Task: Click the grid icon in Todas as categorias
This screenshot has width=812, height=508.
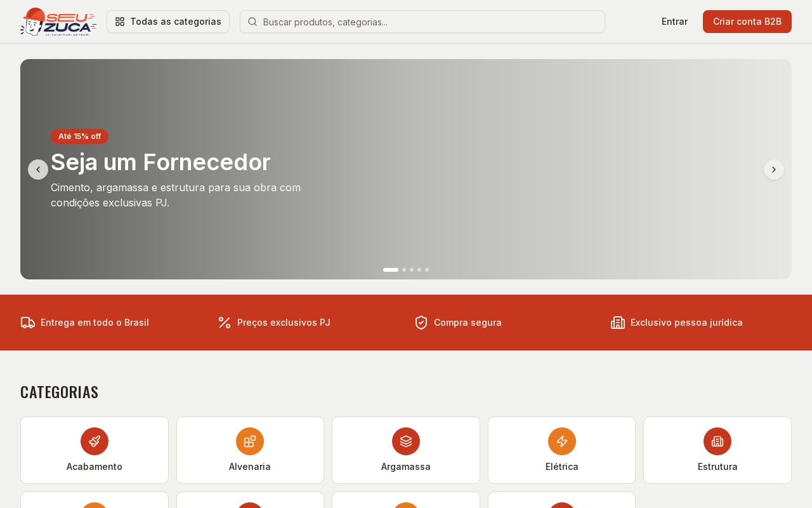Action: (120, 22)
